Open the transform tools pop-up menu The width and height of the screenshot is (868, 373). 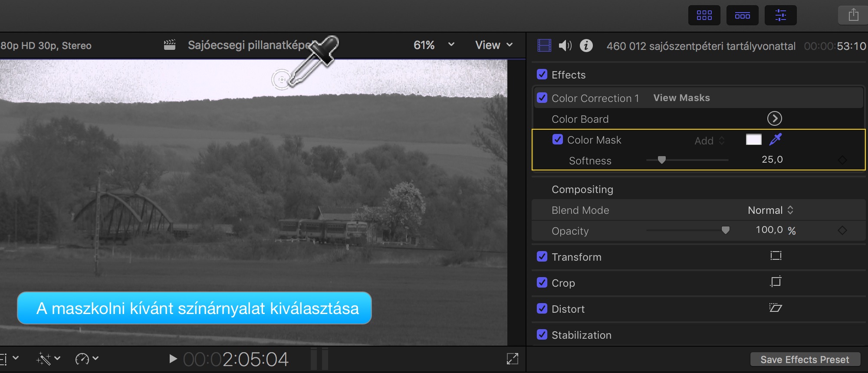tap(10, 359)
